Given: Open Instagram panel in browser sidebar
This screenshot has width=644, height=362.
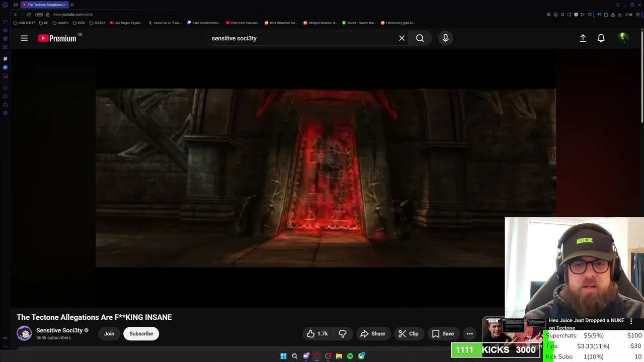Looking at the screenshot, I should (5, 76).
